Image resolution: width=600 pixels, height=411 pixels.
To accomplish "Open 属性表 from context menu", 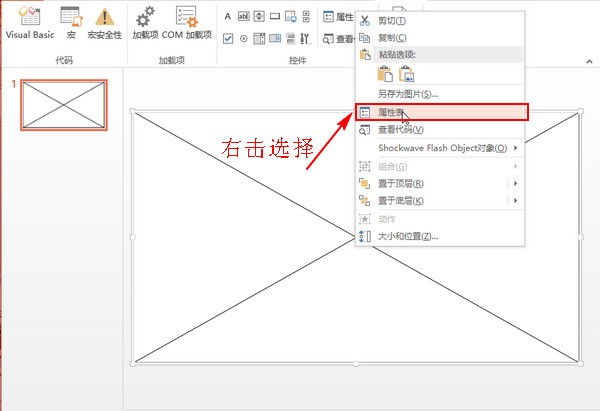I will [x=442, y=112].
